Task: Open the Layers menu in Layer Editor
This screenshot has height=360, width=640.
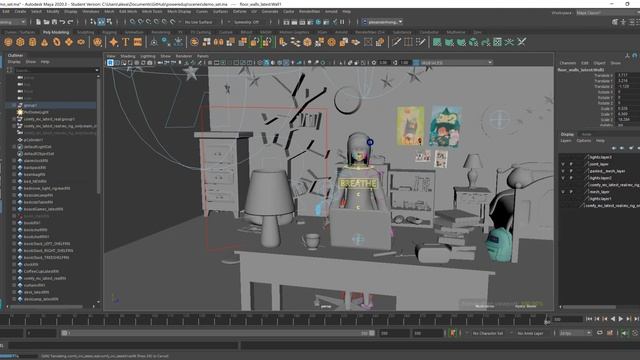Action: [566, 140]
